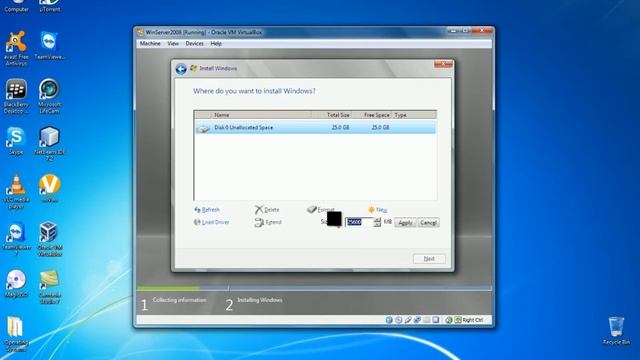Open the Devices menu in VirtualBox
Screen dimensions: 640x360
click(194, 43)
